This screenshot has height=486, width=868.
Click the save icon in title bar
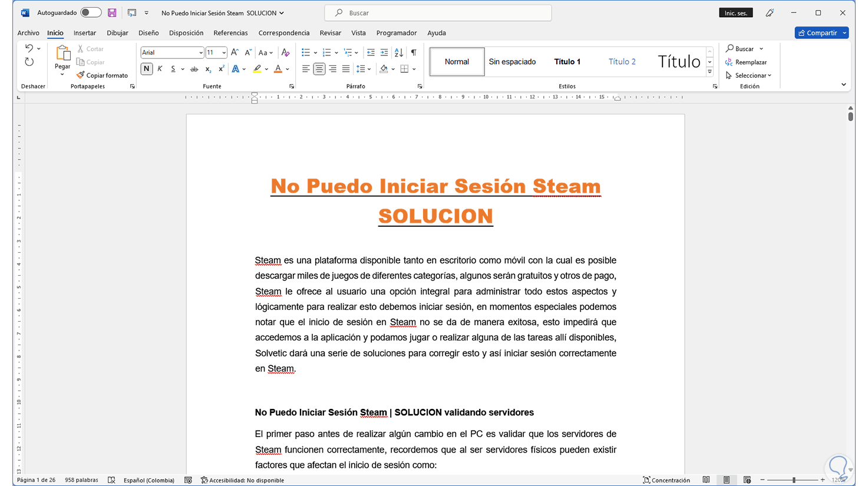[x=112, y=12]
